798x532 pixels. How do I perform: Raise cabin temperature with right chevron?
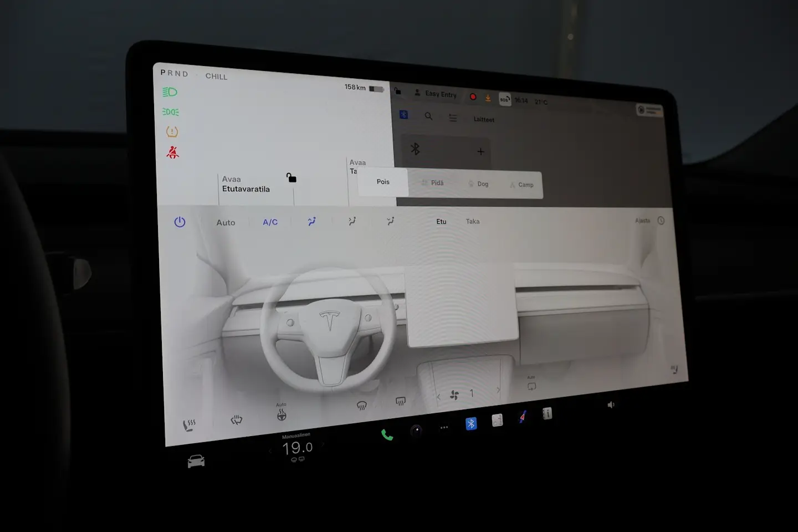click(323, 444)
